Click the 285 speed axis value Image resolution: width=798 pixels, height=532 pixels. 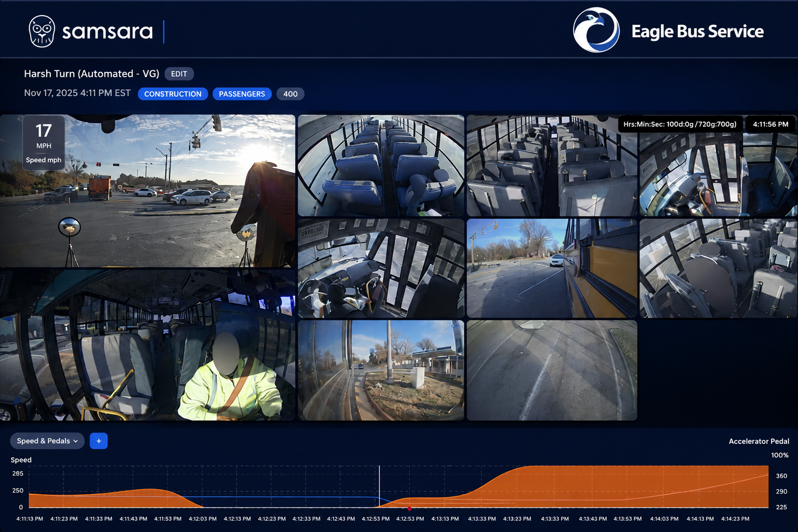[18, 473]
